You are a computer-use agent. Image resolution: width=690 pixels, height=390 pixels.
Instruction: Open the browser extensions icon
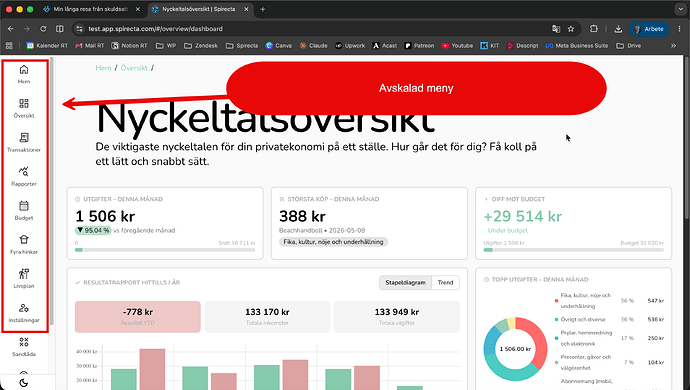[x=594, y=29]
